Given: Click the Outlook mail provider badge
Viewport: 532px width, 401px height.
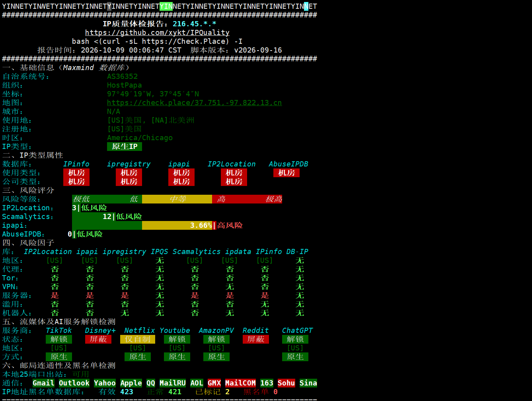Looking at the screenshot, I should pyautogui.click(x=74, y=383).
